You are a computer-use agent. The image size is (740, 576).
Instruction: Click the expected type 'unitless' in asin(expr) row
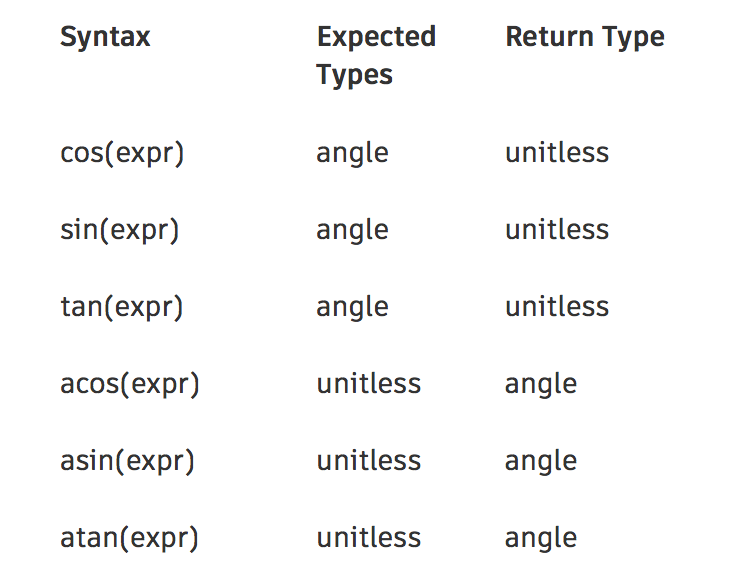368,461
